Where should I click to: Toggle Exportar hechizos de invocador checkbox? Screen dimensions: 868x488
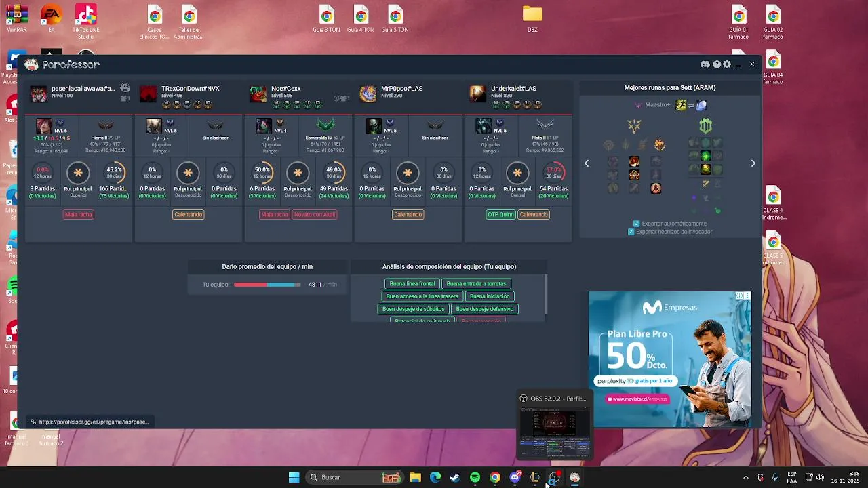(x=631, y=232)
